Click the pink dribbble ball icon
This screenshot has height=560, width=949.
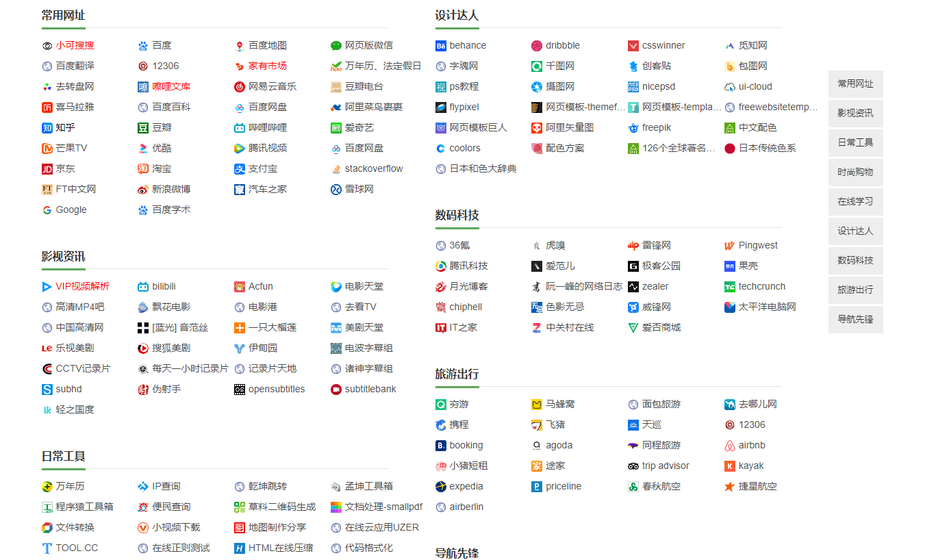pyautogui.click(x=537, y=46)
